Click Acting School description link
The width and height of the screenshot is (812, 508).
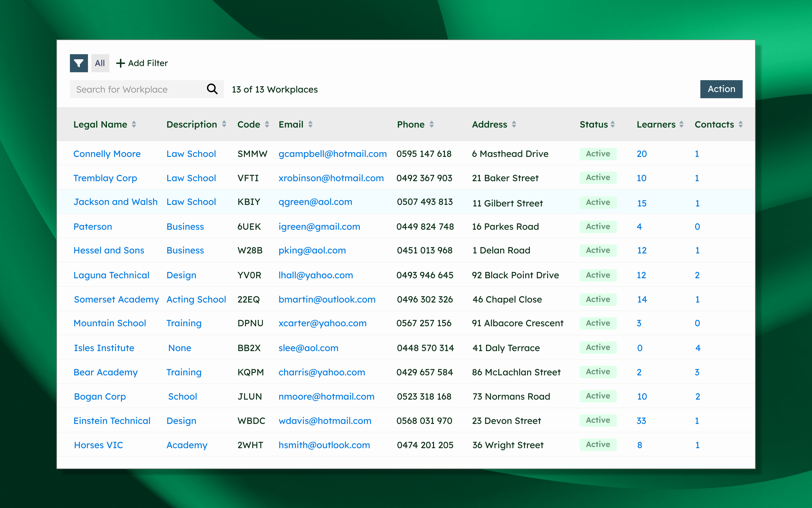[196, 299]
